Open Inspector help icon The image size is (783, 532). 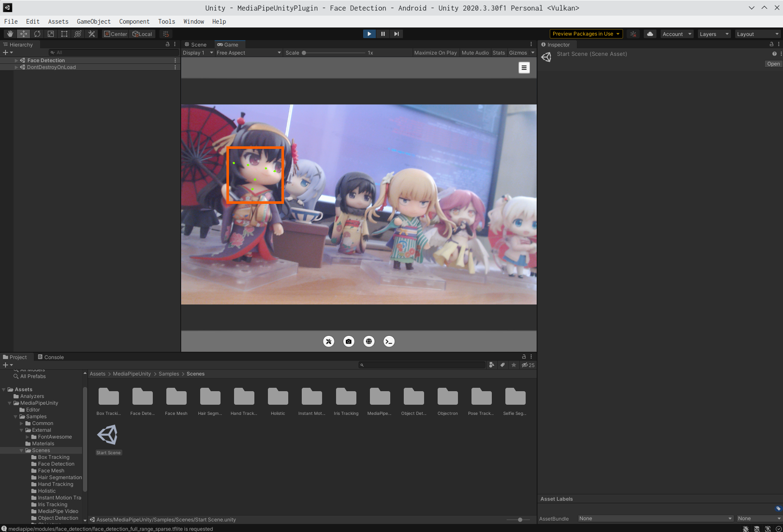[x=774, y=54]
